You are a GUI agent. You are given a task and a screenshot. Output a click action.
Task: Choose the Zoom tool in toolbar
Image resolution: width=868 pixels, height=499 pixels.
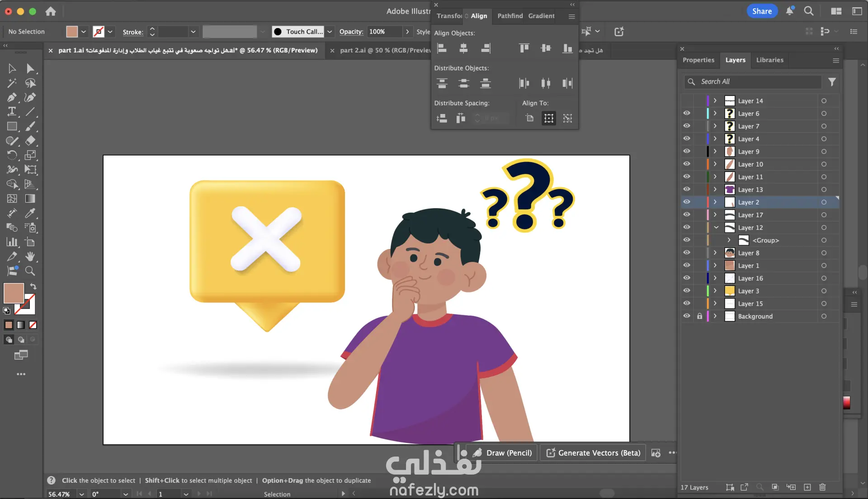coord(30,271)
